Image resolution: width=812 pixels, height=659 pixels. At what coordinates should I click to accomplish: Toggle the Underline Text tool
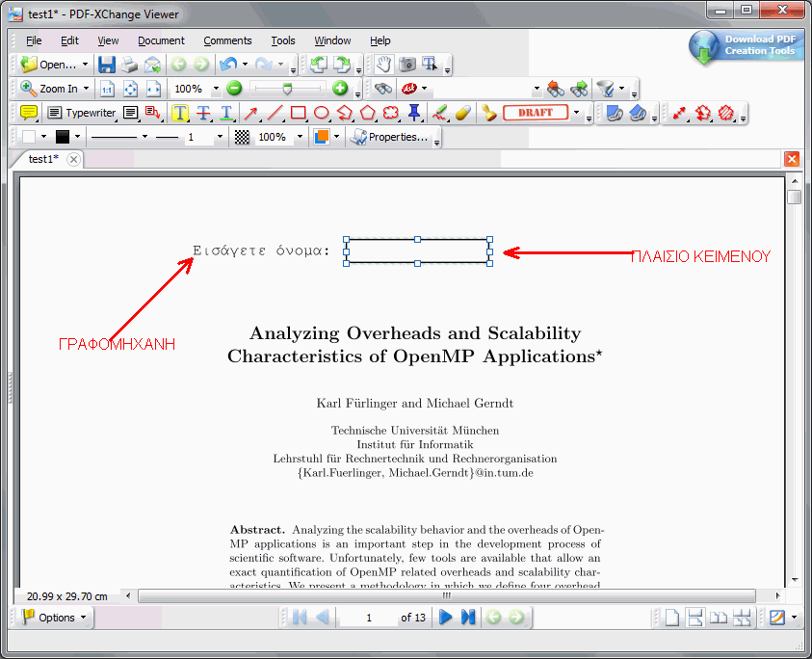coord(226,113)
